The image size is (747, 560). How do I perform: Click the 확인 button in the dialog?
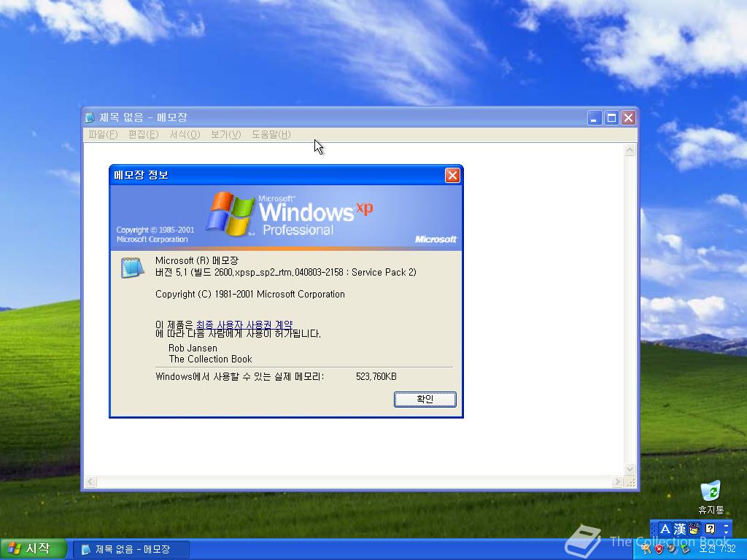(425, 399)
